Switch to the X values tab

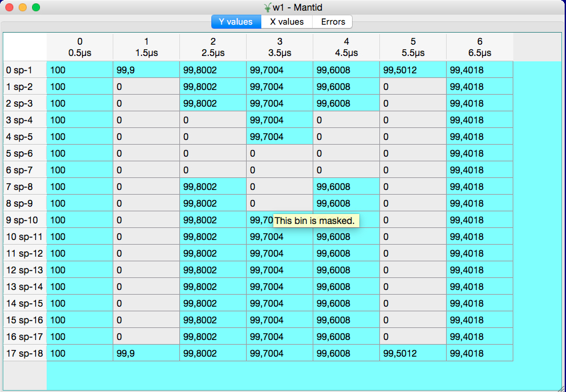(x=287, y=22)
